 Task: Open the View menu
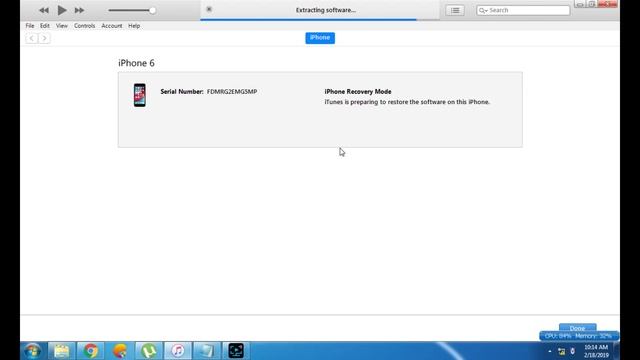pyautogui.click(x=62, y=26)
